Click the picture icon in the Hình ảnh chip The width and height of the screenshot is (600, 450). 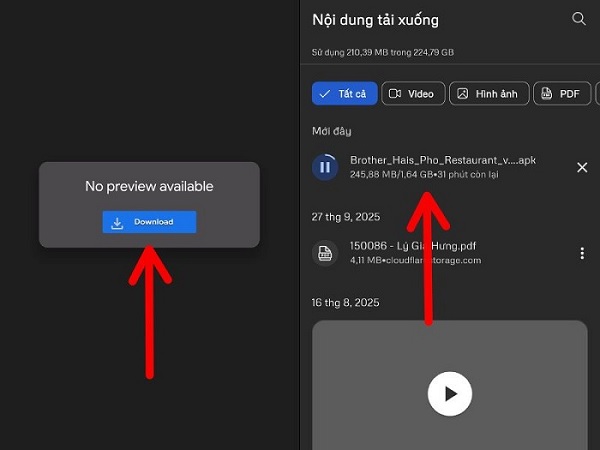coord(463,93)
